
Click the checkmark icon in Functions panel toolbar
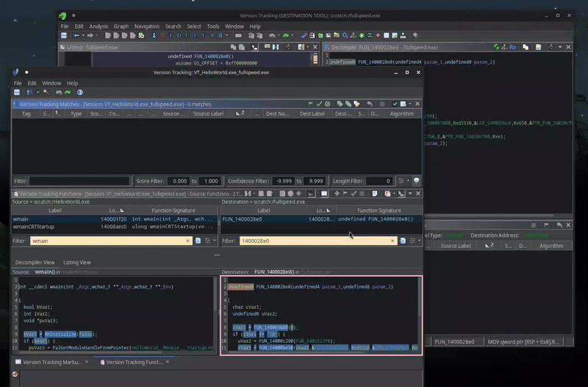354,193
